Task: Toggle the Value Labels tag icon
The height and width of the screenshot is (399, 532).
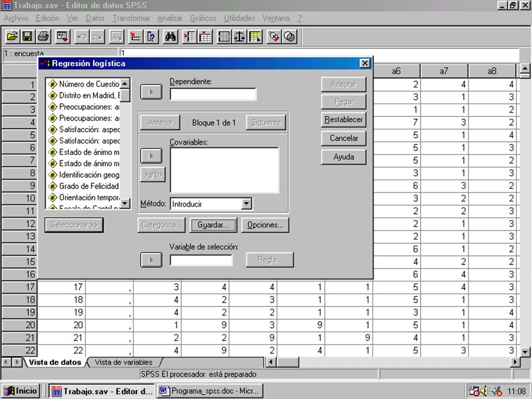Action: pos(274,37)
